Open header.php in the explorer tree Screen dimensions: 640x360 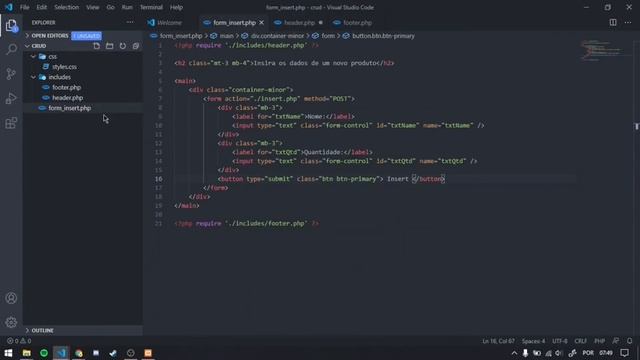67,98
